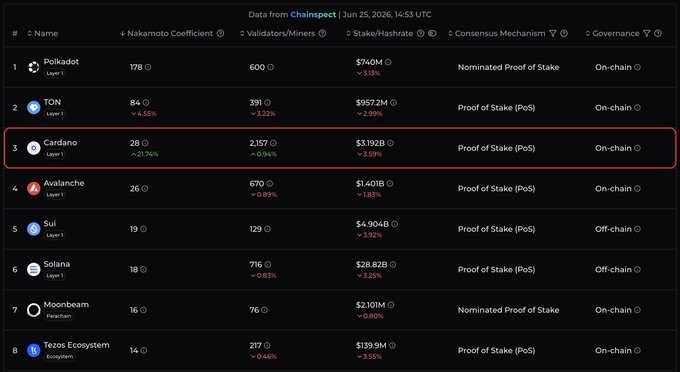Show info for Polkadot coefficient 178
Screen dimensions: 680x372
[148, 67]
